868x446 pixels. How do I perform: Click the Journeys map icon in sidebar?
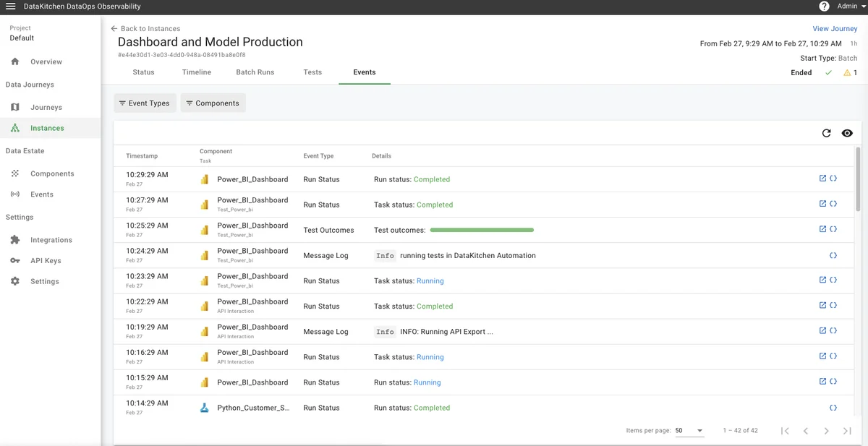pos(15,107)
